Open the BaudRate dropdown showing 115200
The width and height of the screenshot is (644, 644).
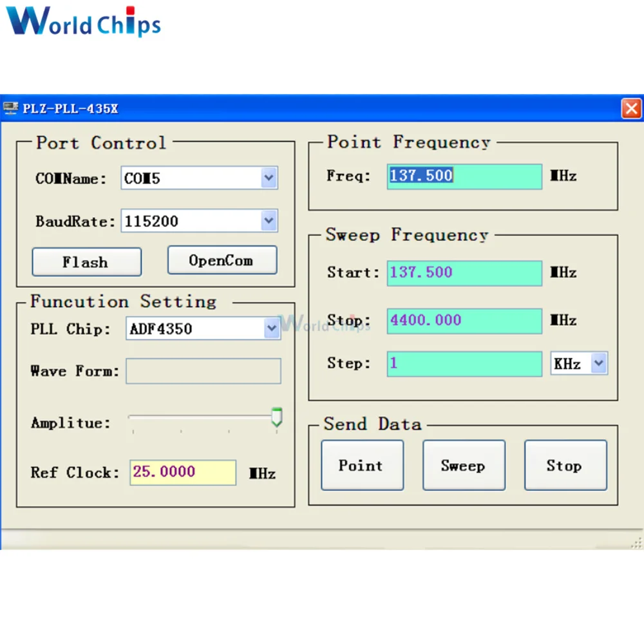click(199, 221)
